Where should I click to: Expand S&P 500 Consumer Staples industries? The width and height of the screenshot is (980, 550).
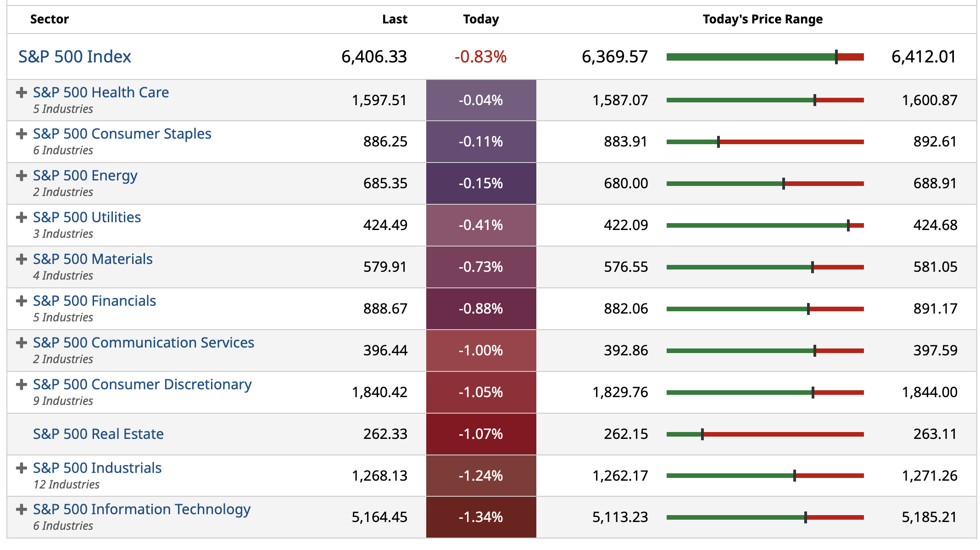21,134
